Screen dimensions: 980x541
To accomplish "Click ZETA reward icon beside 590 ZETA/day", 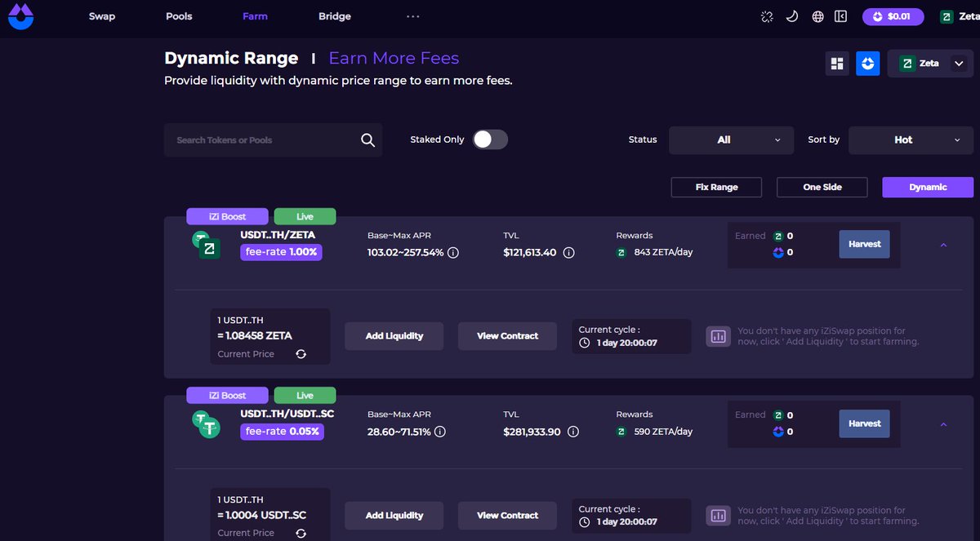I will 621,432.
